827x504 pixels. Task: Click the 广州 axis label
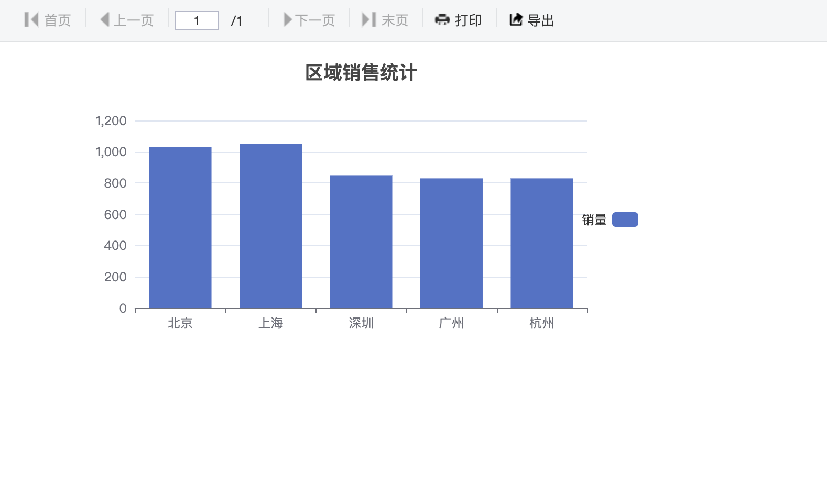pos(451,323)
